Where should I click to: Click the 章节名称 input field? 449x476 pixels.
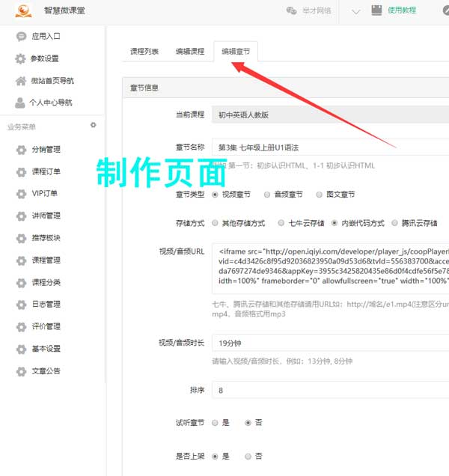click(x=330, y=147)
